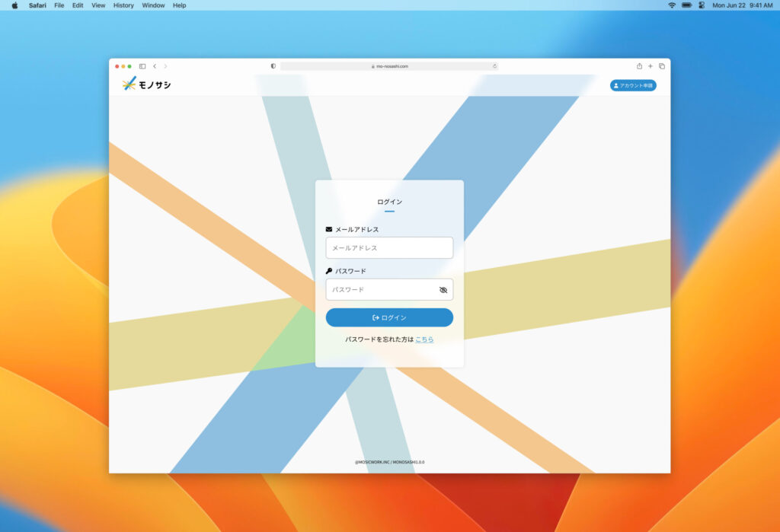Click the browser forward arrow
Screen dimensions: 780x532
pyautogui.click(x=165, y=66)
